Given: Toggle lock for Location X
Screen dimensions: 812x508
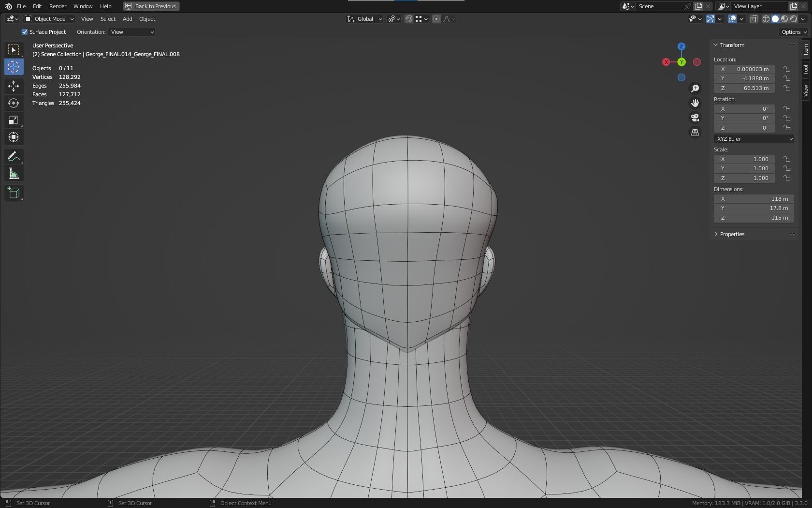Looking at the screenshot, I should [x=787, y=69].
